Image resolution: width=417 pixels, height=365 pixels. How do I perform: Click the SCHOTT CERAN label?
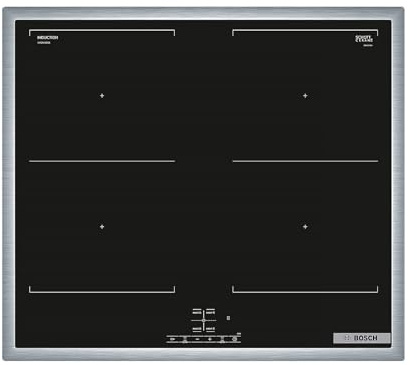point(364,39)
